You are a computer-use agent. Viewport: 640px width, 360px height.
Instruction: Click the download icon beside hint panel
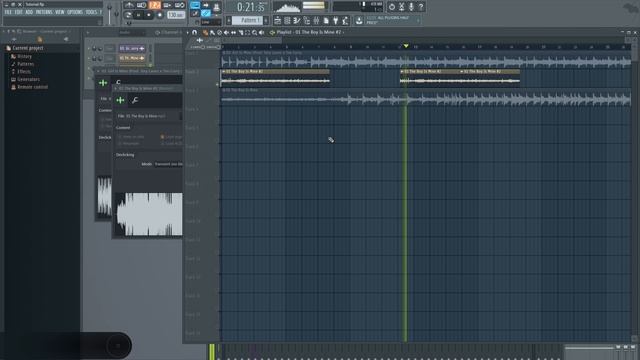359,20
